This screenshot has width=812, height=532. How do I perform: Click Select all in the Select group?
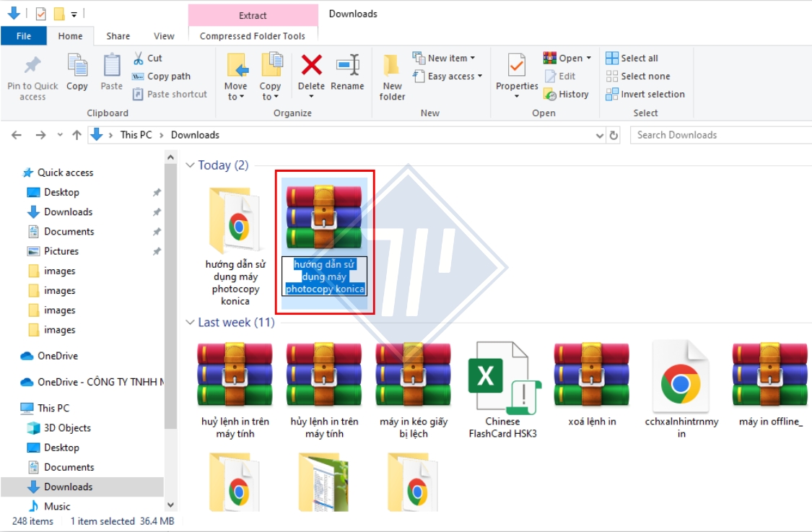point(632,58)
